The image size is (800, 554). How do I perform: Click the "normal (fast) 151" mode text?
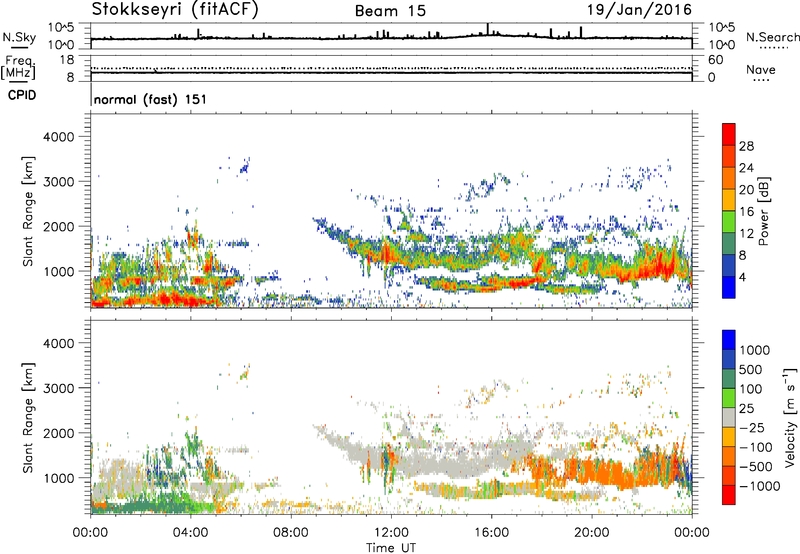151,99
